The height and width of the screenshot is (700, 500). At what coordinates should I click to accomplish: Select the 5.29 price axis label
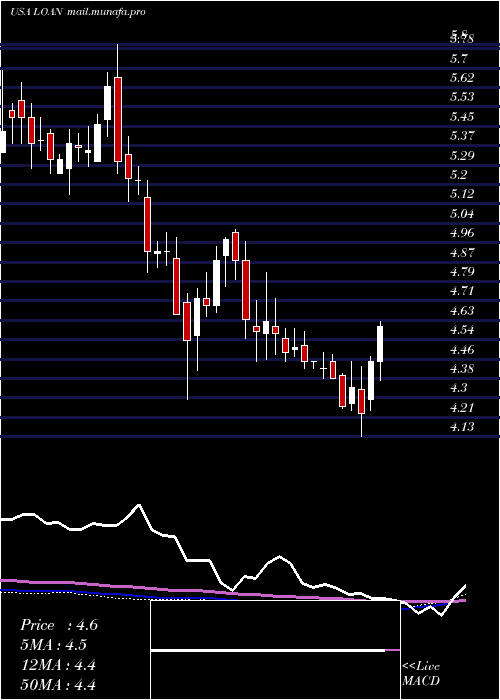[x=462, y=156]
